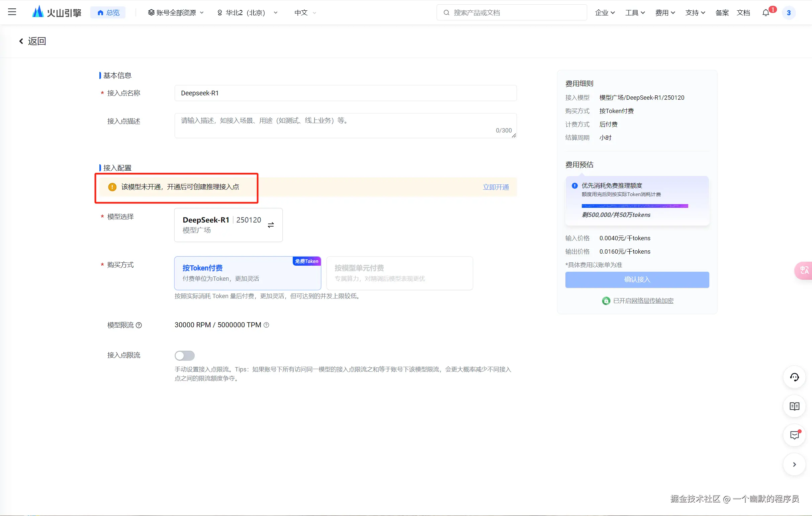Click the TPM help question icon
This screenshot has height=516, width=812.
[266, 325]
